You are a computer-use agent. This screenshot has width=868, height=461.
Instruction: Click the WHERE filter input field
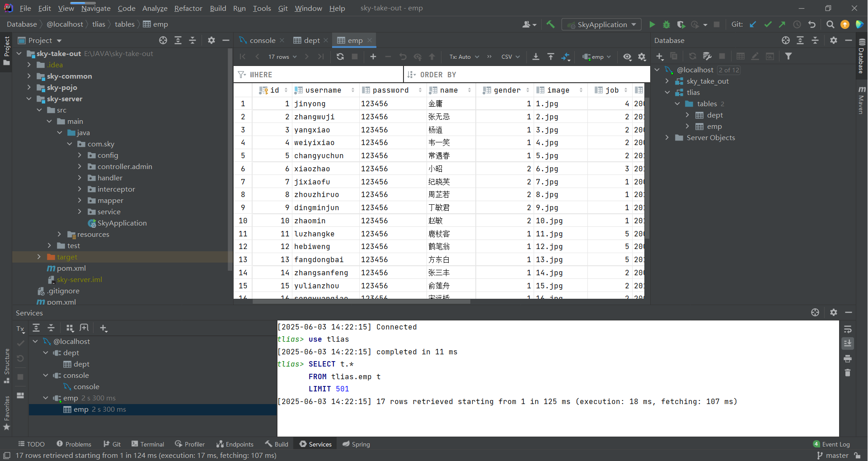319,75
